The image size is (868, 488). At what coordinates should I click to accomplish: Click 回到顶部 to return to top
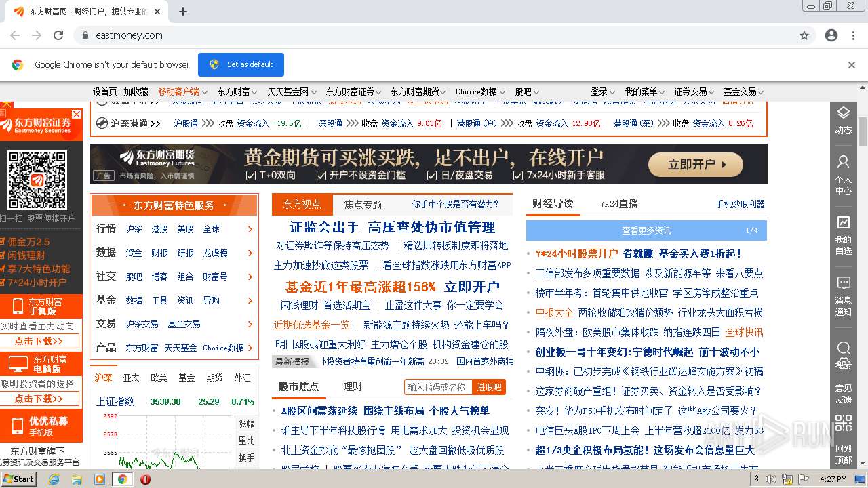click(843, 453)
